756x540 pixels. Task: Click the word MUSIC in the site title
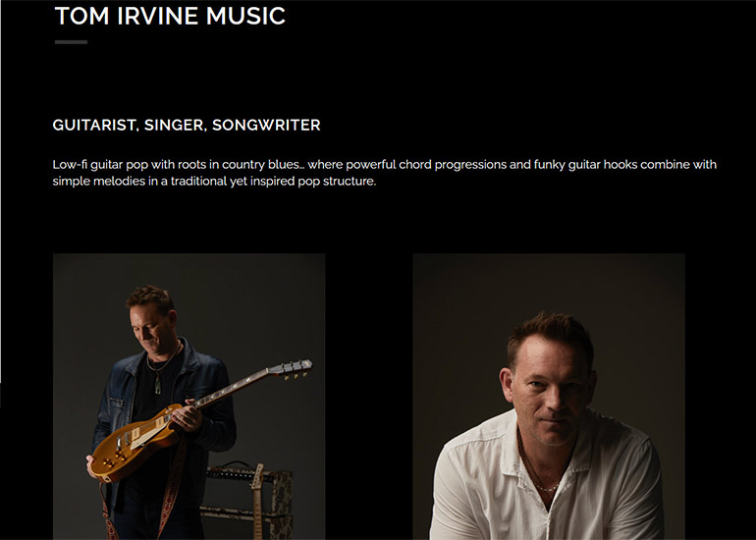point(245,16)
